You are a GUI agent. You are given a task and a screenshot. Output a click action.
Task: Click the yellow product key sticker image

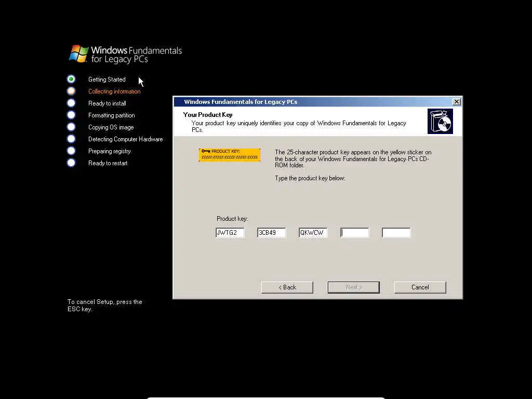point(230,155)
